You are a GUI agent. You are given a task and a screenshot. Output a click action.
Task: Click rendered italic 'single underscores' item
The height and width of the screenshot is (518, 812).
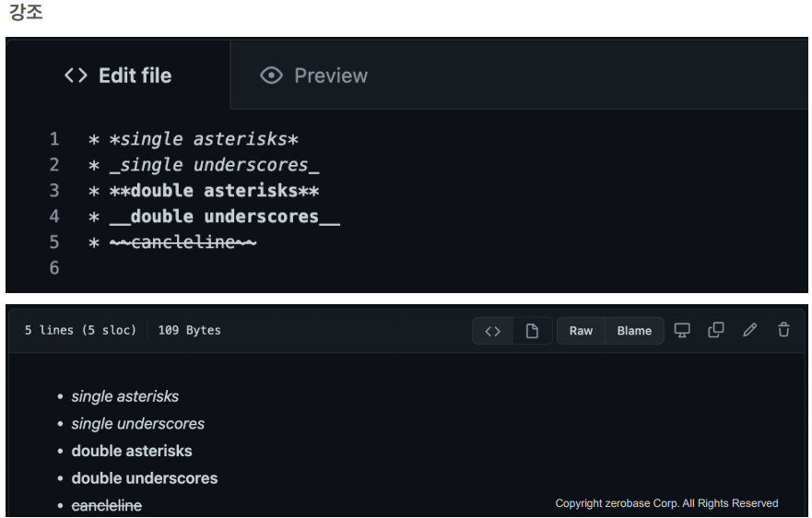coord(137,424)
